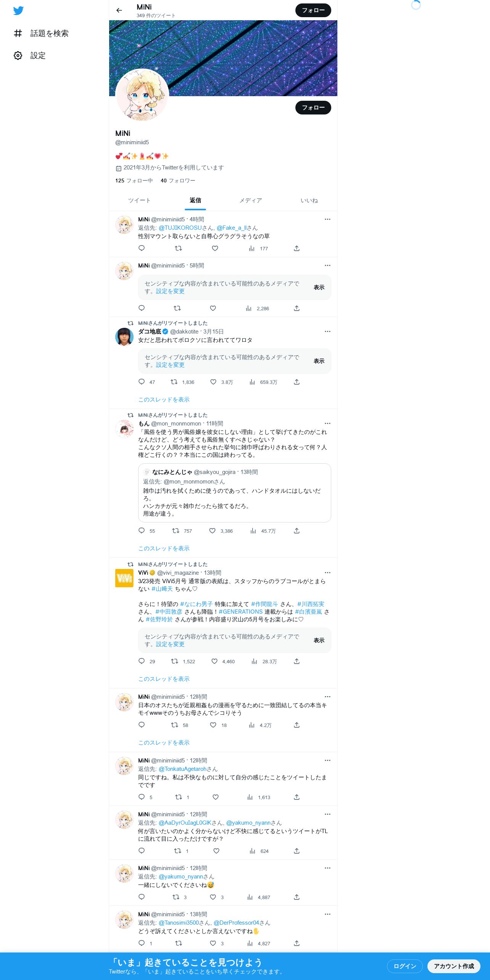Like the ダコ地底 retweeted post
The width and height of the screenshot is (490, 980).
213,382
